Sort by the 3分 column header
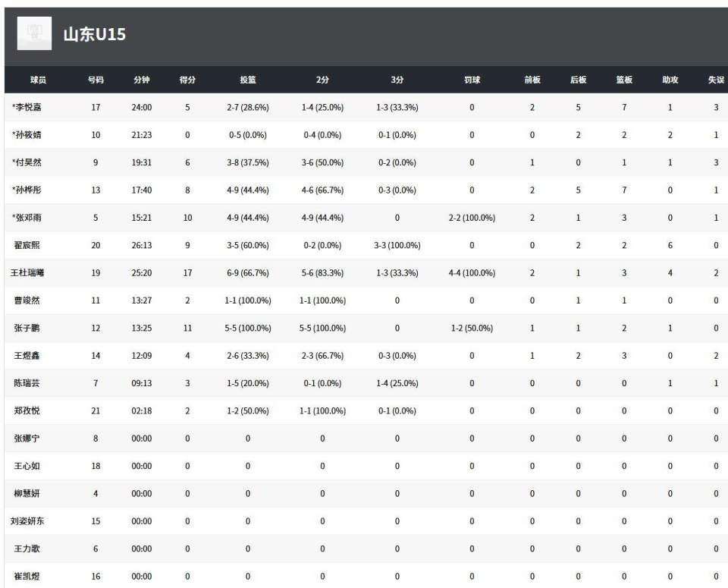This screenshot has width=728, height=588. pyautogui.click(x=397, y=80)
